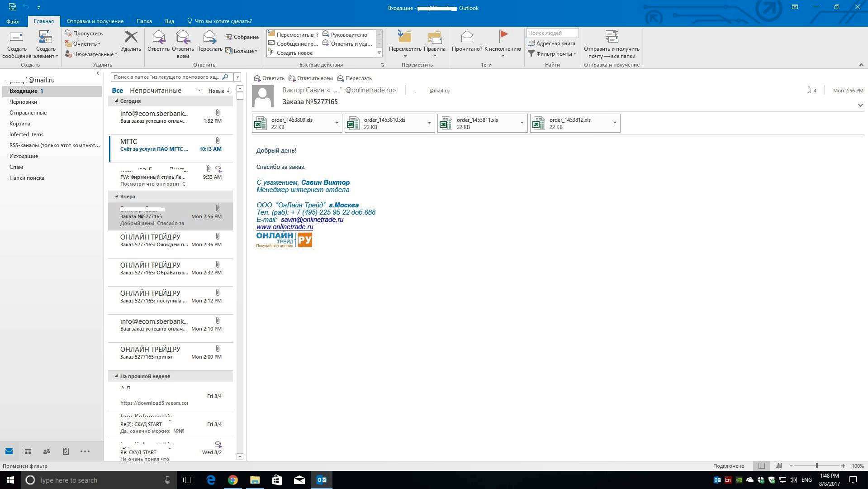
Task: Collapse the Вчера group
Action: [x=116, y=197]
